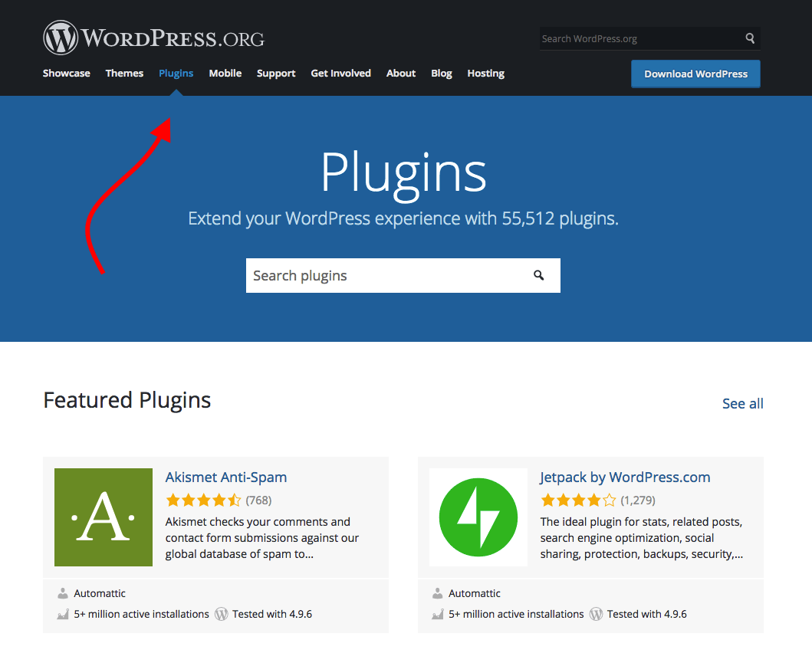The height and width of the screenshot is (653, 812).
Task: Open the Jetpack green lightning icon
Action: click(x=478, y=517)
